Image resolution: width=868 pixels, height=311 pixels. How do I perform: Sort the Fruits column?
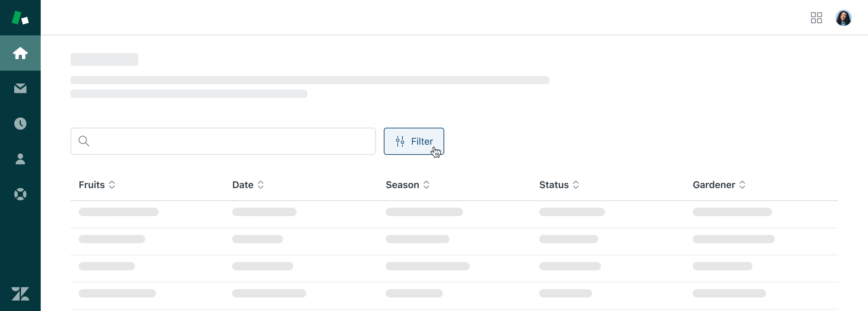112,185
